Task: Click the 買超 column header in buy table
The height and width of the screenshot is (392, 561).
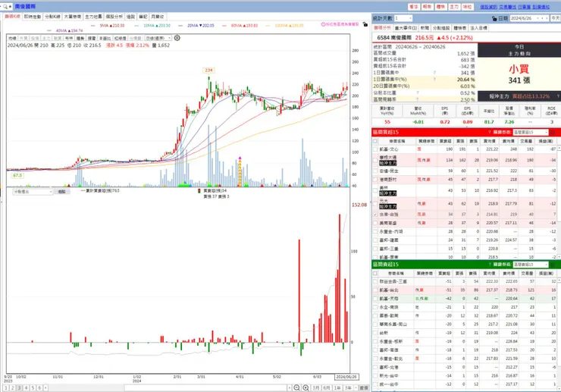Action: [445, 141]
